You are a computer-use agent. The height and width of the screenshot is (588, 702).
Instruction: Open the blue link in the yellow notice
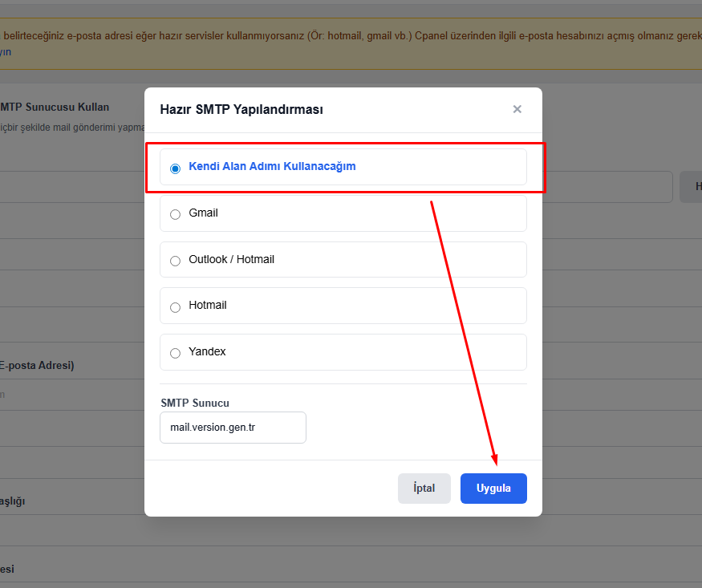pyautogui.click(x=6, y=52)
